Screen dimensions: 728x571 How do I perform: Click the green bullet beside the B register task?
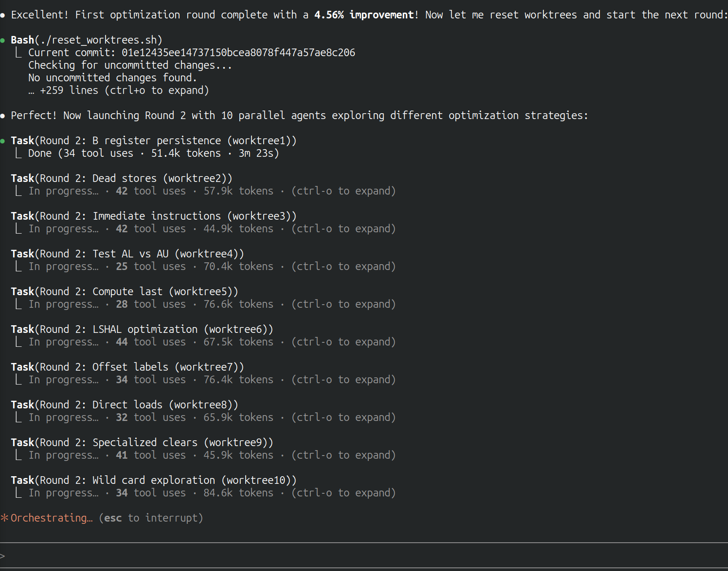pyautogui.click(x=3, y=141)
